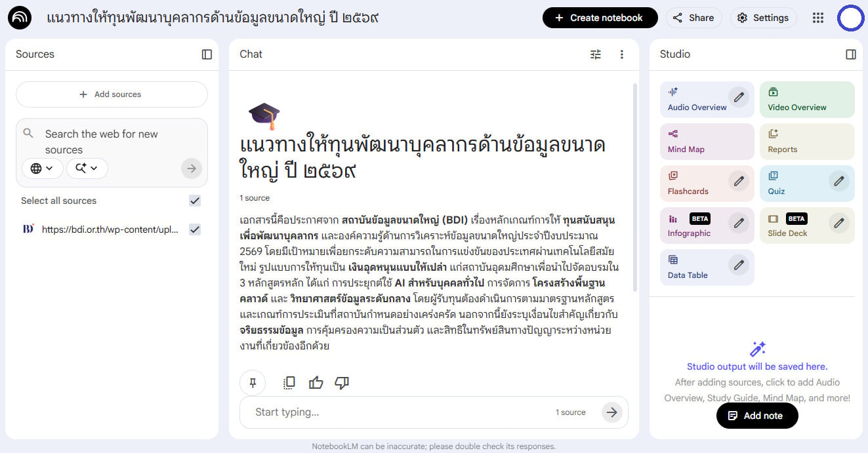Expand the web globe source dropdown
This screenshot has height=453, width=868.
(43, 168)
